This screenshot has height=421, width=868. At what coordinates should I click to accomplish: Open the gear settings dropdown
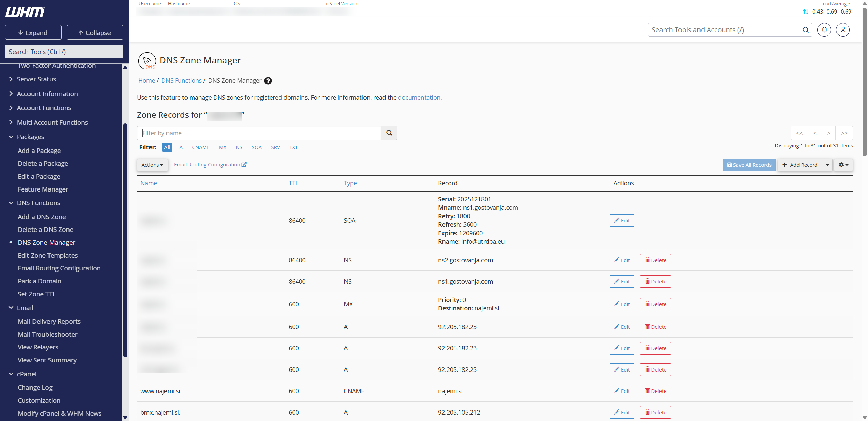[x=843, y=165]
